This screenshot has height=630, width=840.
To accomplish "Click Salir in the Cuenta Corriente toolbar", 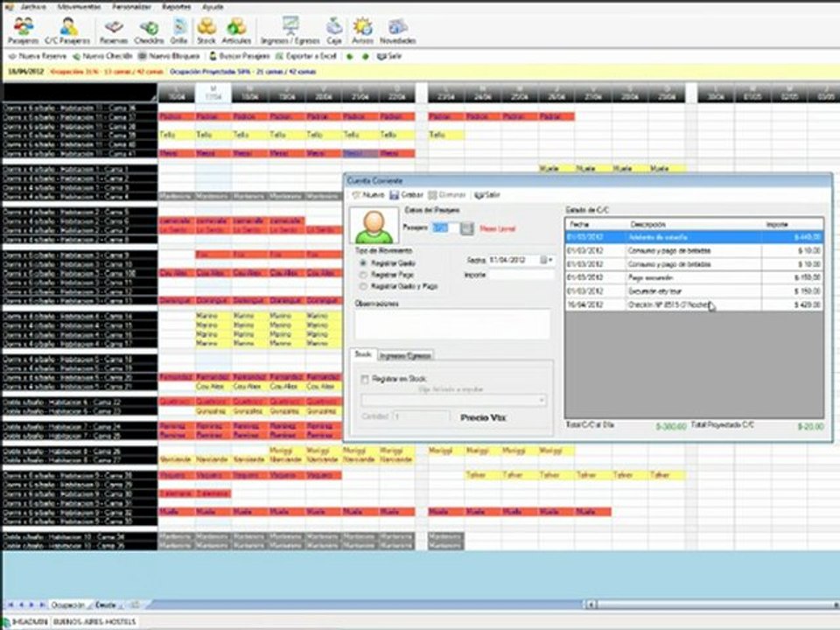I will 487,195.
